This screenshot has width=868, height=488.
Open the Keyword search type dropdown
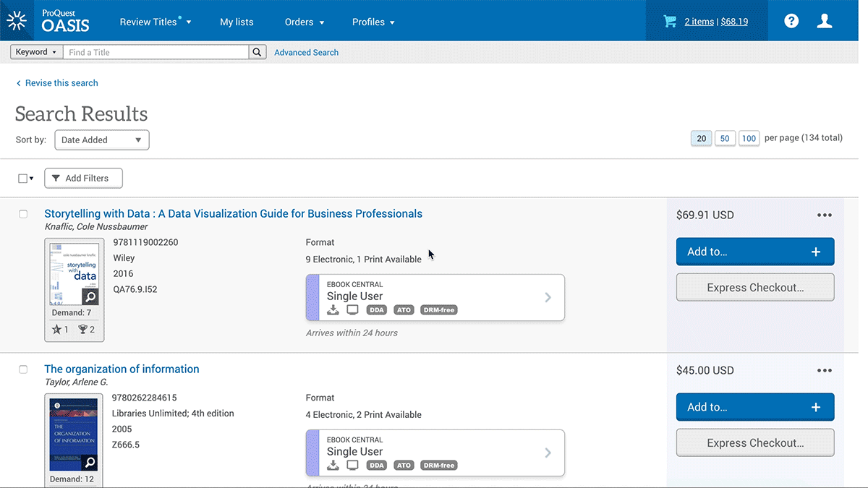click(x=35, y=52)
